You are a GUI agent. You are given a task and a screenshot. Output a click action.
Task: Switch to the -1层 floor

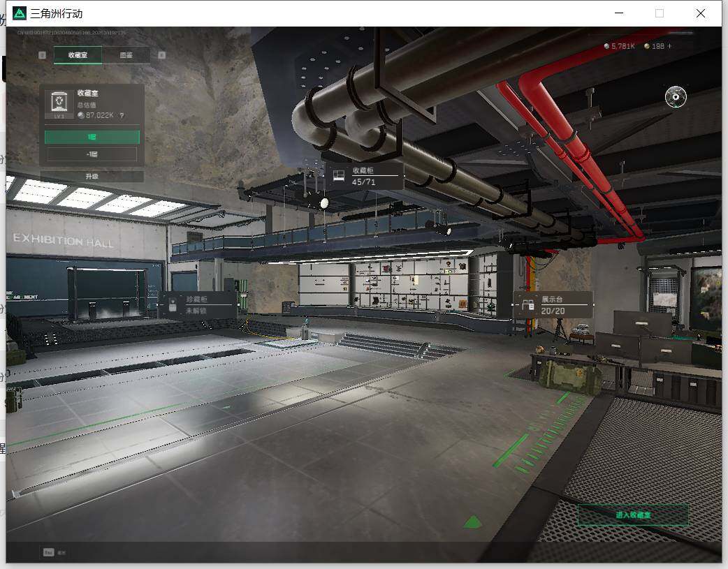tap(92, 154)
